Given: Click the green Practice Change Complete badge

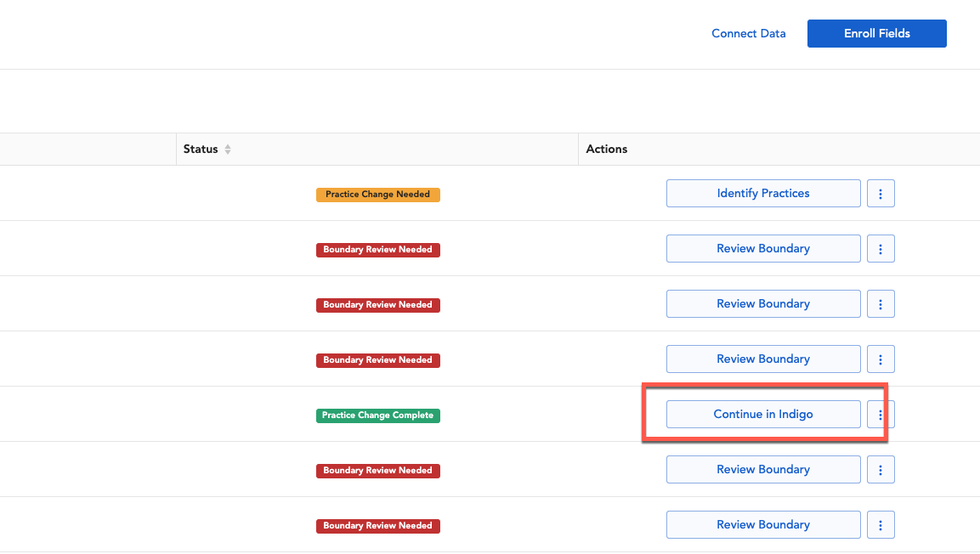Looking at the screenshot, I should click(377, 415).
